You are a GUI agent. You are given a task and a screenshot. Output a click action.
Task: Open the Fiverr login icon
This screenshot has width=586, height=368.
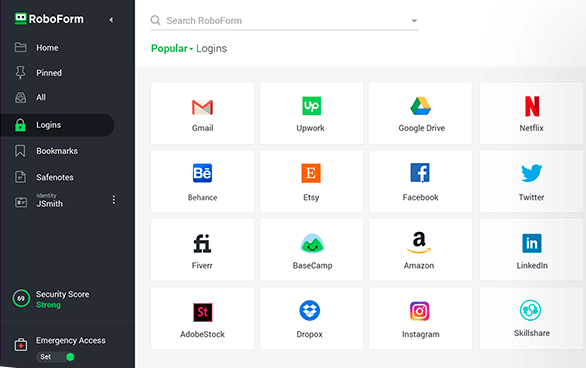tap(202, 244)
